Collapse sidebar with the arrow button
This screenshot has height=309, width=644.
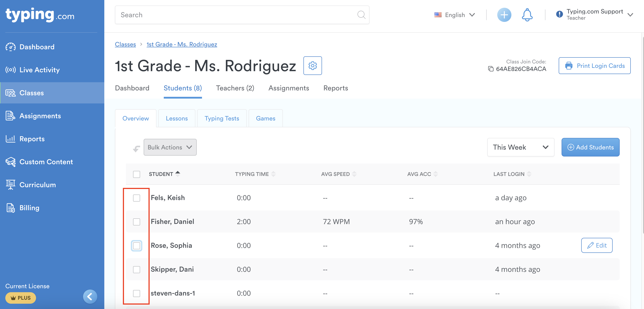tap(90, 296)
